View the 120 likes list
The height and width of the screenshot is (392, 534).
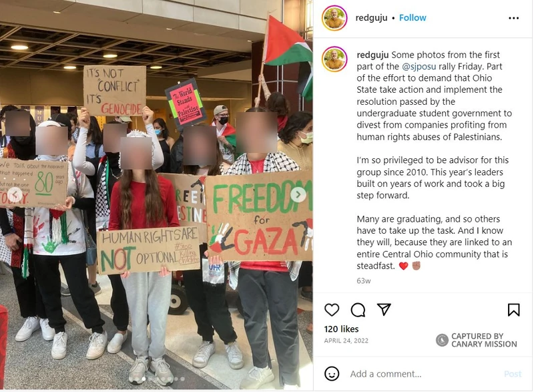(341, 329)
